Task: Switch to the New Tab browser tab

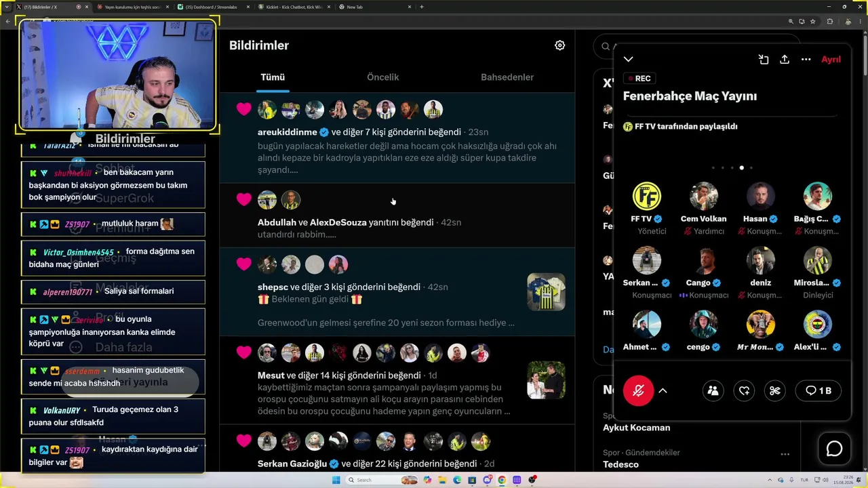Action: pos(375,7)
